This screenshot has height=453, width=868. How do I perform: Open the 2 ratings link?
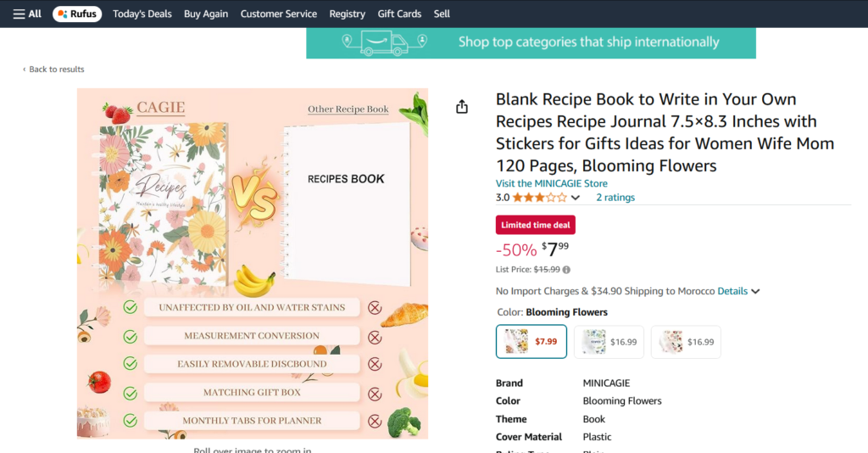pyautogui.click(x=615, y=198)
